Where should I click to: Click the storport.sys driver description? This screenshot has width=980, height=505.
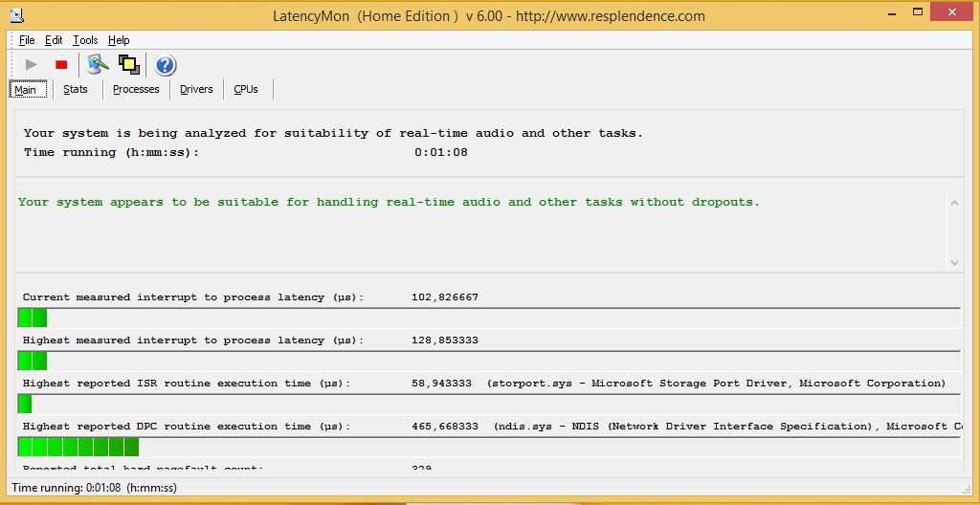pyautogui.click(x=716, y=384)
